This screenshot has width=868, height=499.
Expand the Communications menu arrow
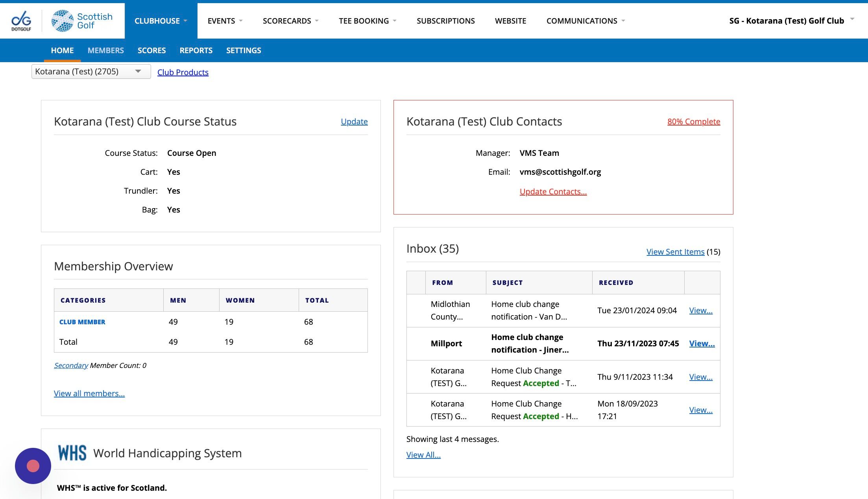(x=623, y=21)
